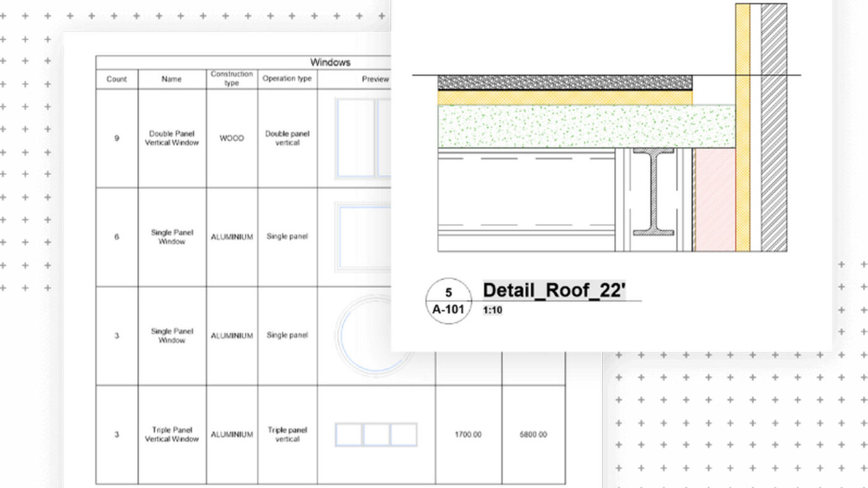Click the single square panel window preview
This screenshot has height=488, width=868.
click(x=363, y=237)
